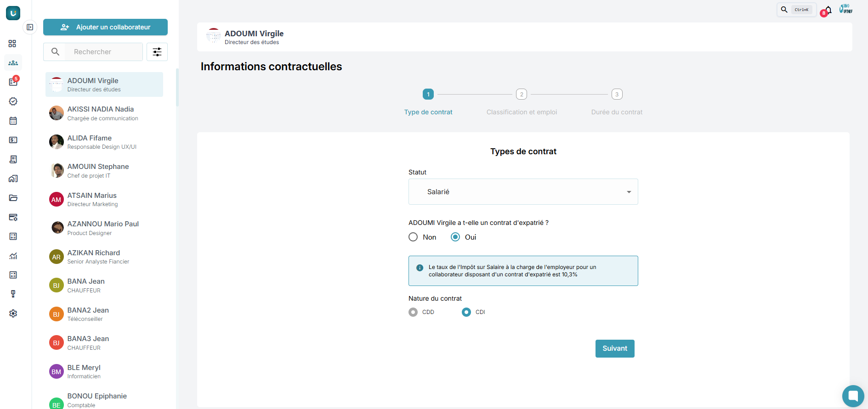Open the settings gear in sidebar
The image size is (868, 409).
point(13,314)
